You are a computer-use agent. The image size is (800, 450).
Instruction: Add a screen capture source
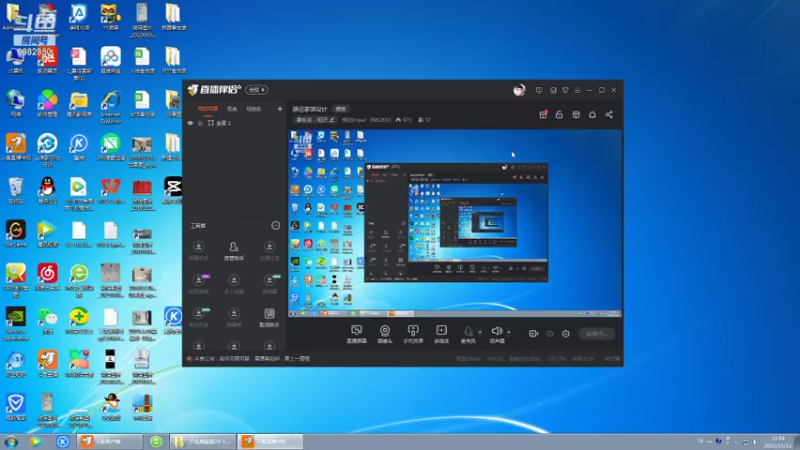click(x=356, y=334)
